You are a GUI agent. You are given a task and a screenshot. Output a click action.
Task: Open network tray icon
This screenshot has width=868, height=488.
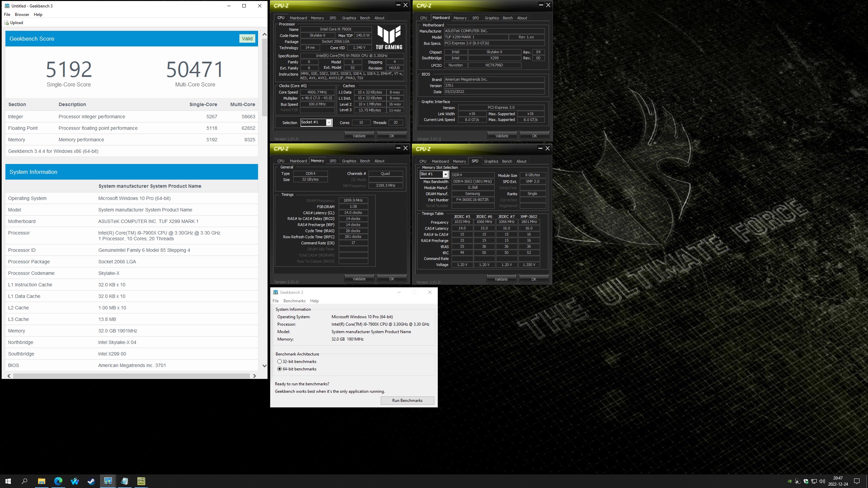coord(814,481)
